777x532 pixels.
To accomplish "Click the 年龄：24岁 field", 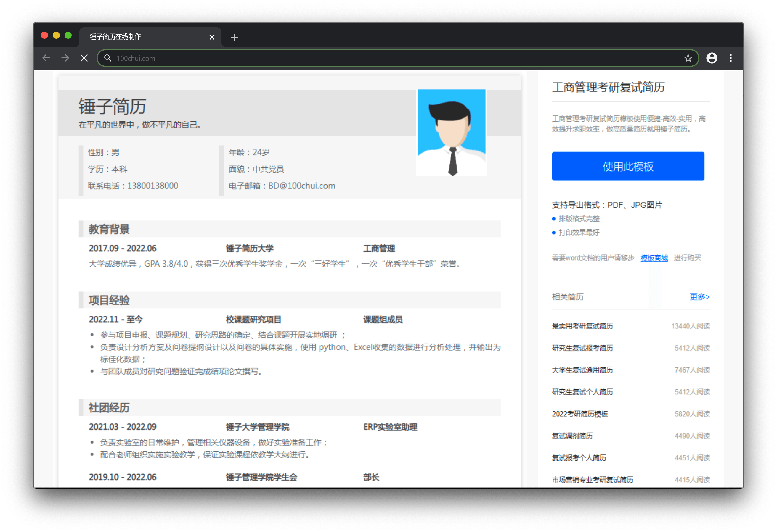I will 249,152.
